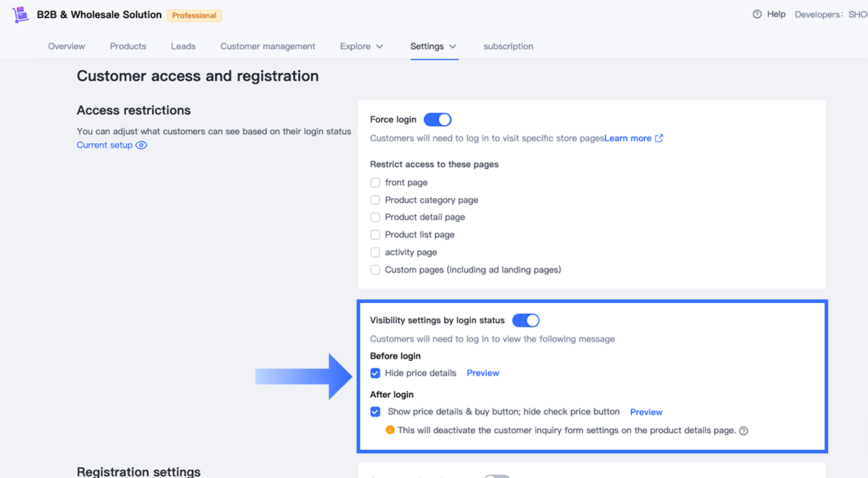
Task: Click the B2B & Wholesale Solution app logo
Action: (x=20, y=14)
